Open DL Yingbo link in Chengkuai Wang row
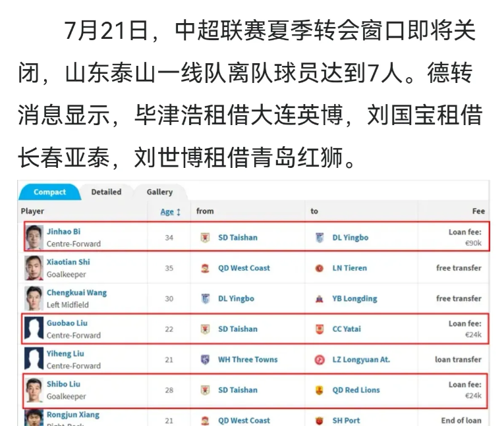This screenshot has width=504, height=426. coord(237,299)
